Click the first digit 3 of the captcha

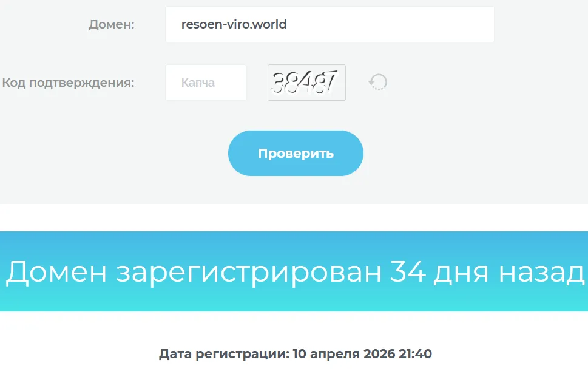coord(278,83)
